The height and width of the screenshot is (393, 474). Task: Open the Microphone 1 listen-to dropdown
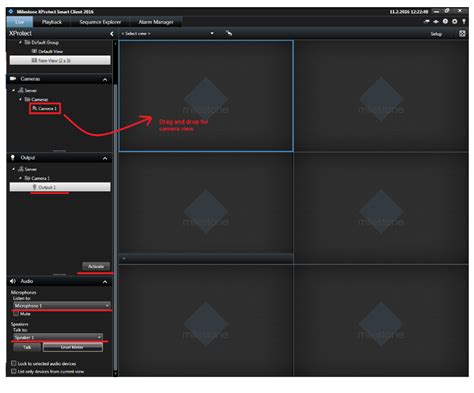62,305
